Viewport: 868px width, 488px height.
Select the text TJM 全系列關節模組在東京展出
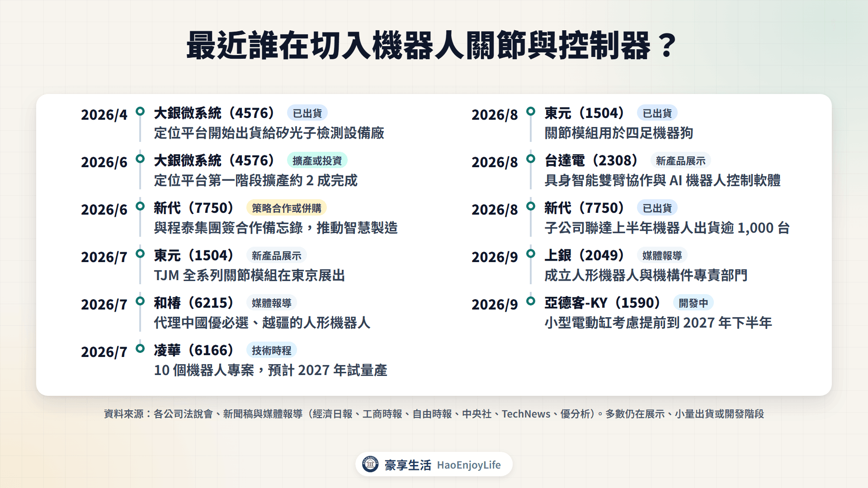pyautogui.click(x=250, y=275)
